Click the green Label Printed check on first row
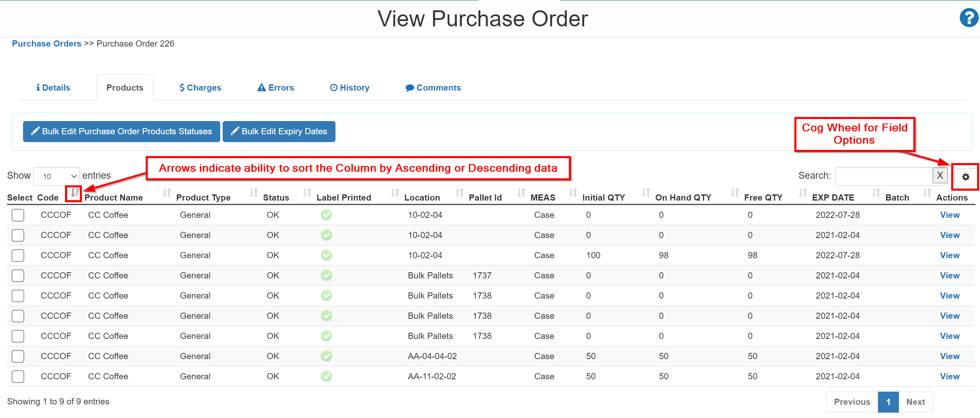This screenshot has width=980, height=418. [x=326, y=215]
